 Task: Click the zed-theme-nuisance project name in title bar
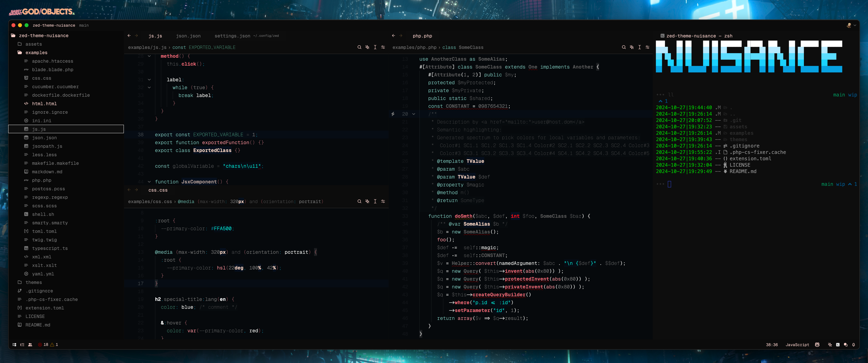click(x=54, y=25)
